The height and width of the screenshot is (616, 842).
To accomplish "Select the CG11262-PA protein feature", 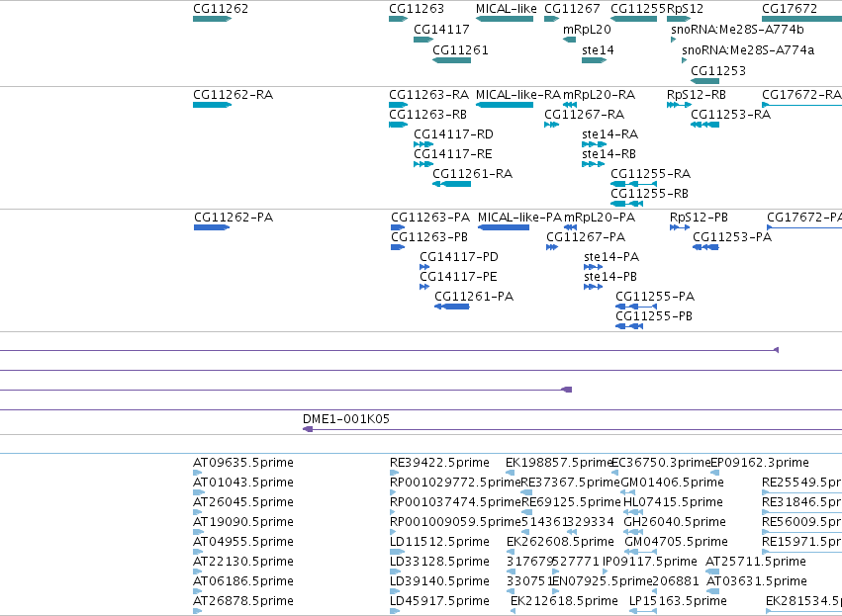I will coord(212,227).
